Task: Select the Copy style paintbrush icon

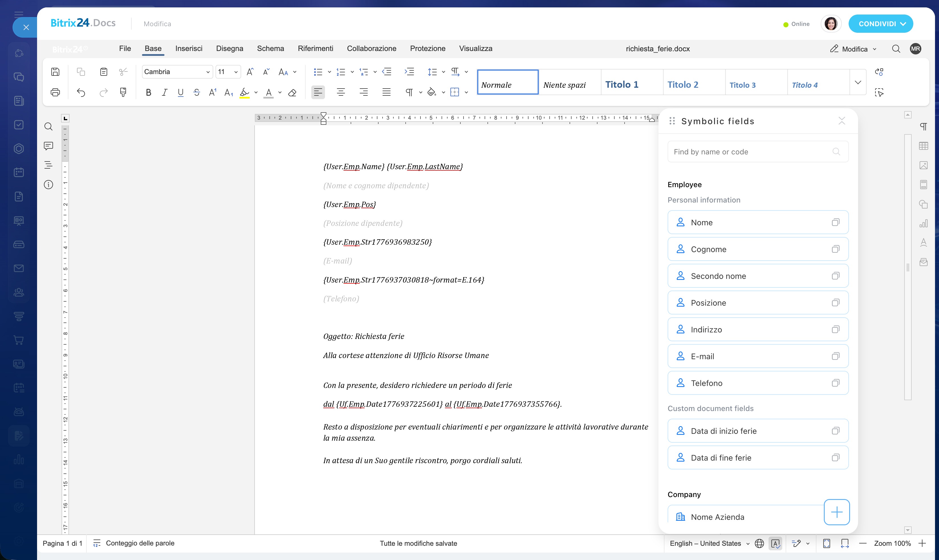Action: click(123, 93)
